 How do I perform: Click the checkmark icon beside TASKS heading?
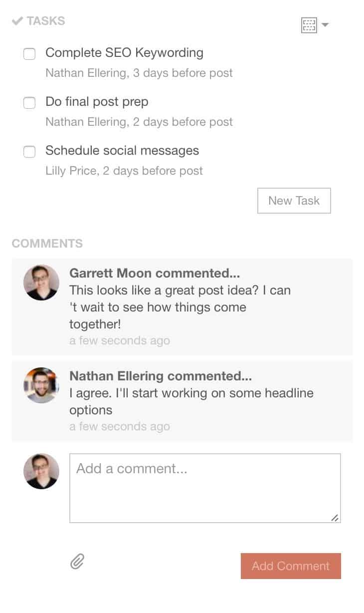[x=18, y=21]
